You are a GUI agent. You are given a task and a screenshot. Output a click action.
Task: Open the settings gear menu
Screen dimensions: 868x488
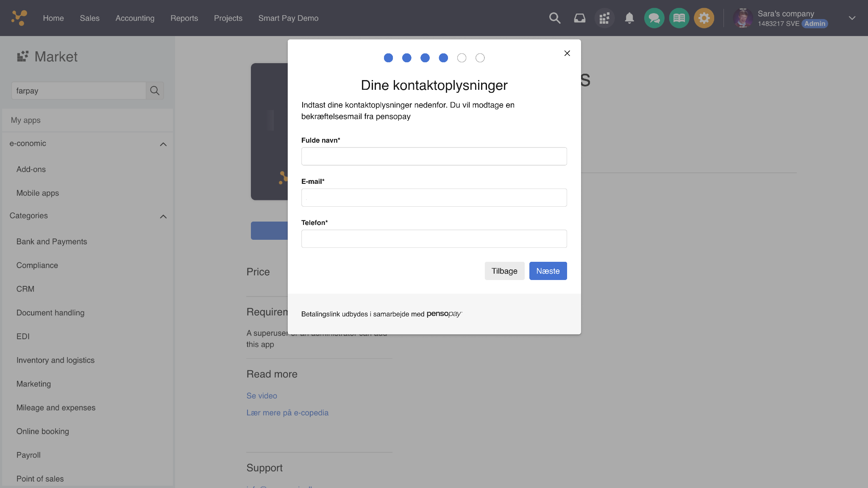[704, 18]
